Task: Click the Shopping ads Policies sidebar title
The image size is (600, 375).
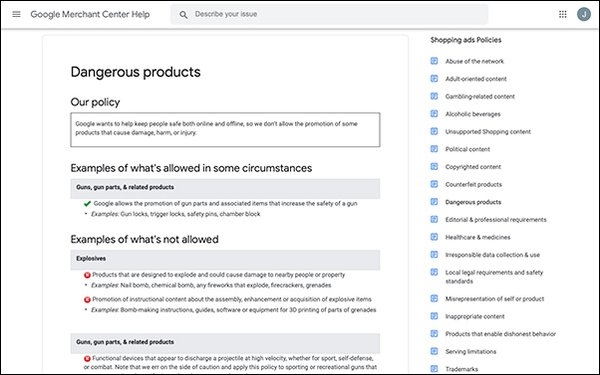Action: [x=466, y=40]
